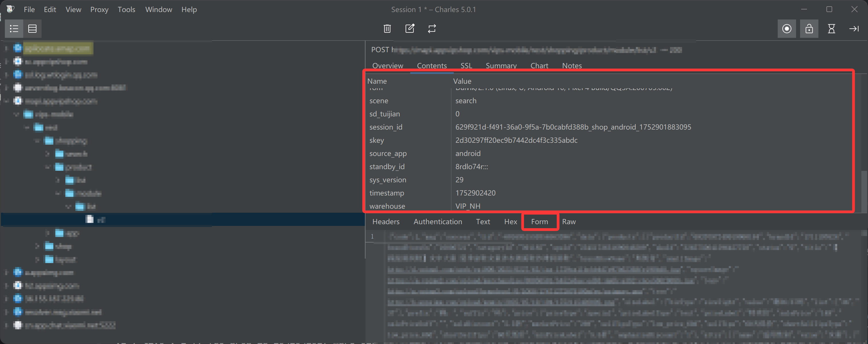868x344 pixels.
Task: Open the File menu
Action: point(29,9)
